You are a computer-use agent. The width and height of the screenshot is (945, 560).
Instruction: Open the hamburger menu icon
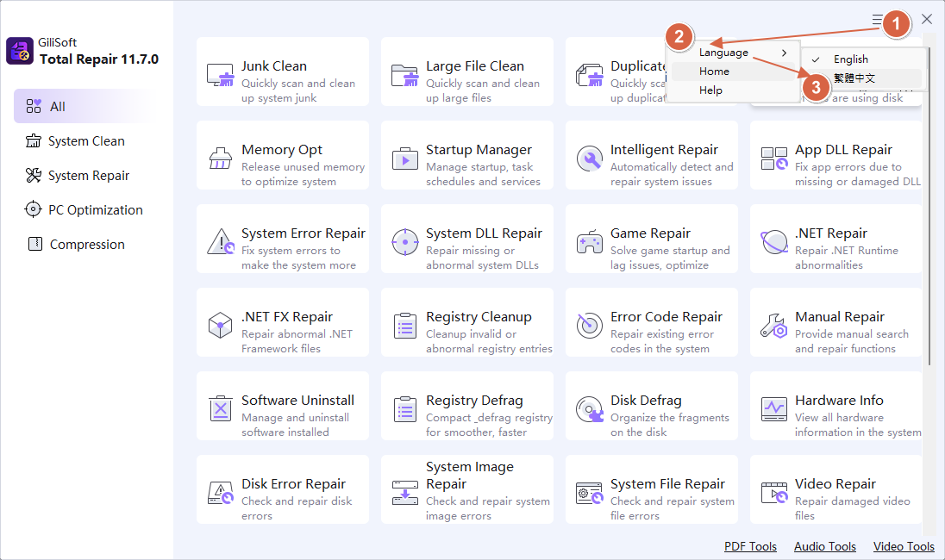878,19
